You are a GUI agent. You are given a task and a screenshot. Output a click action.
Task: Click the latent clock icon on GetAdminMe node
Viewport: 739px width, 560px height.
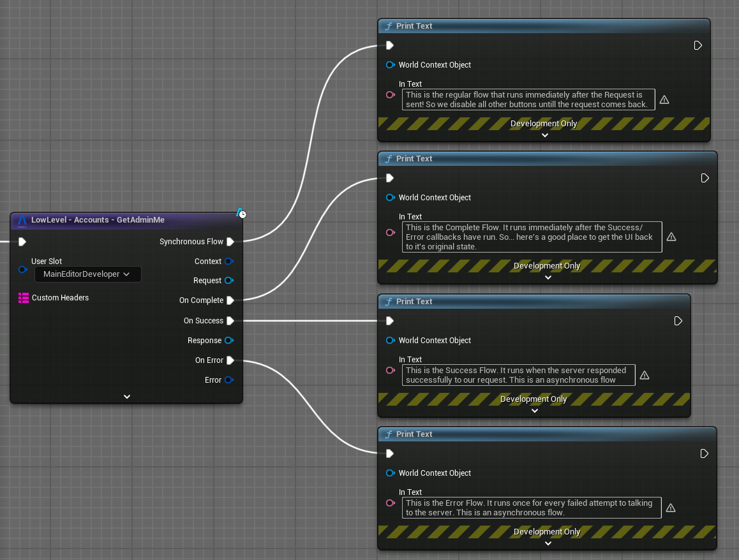[241, 213]
